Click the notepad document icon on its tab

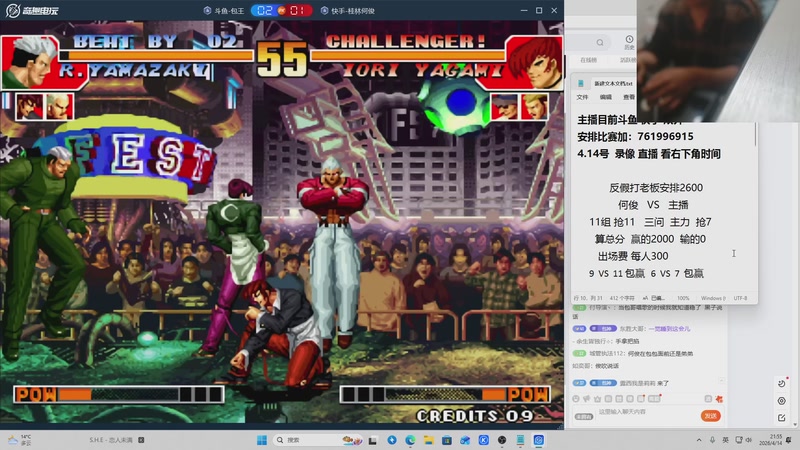(x=581, y=83)
